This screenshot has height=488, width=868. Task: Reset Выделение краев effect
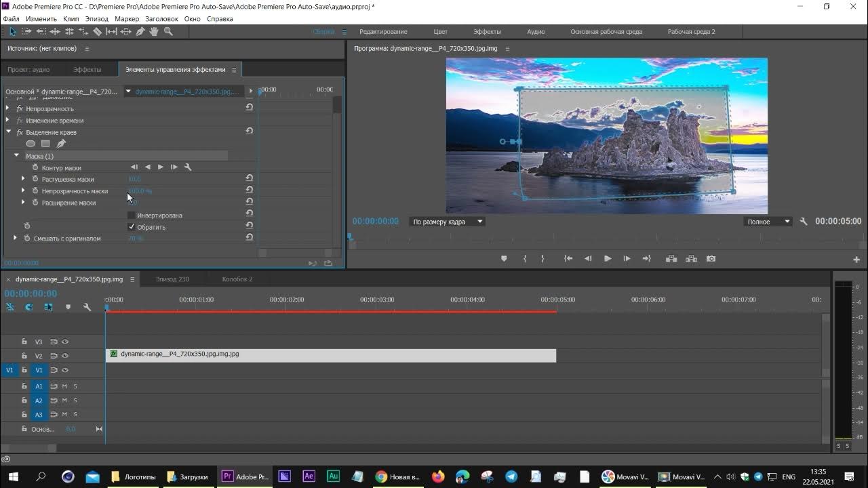250,131
